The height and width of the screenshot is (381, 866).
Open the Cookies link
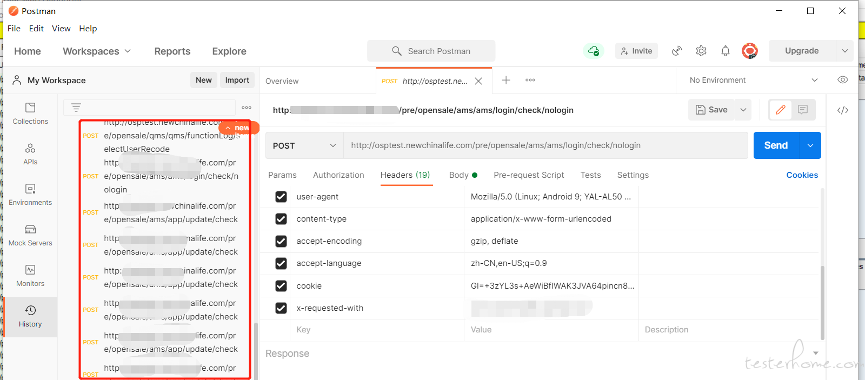click(x=802, y=175)
